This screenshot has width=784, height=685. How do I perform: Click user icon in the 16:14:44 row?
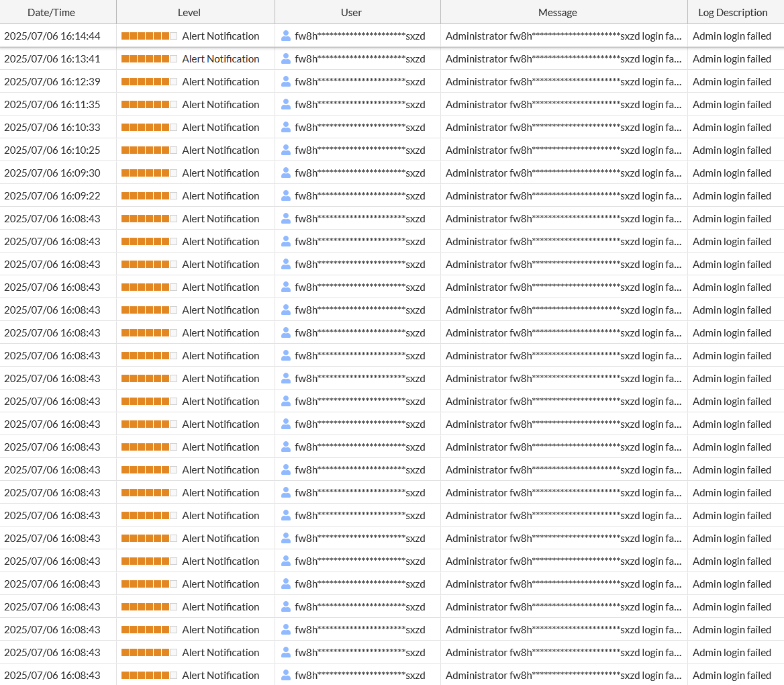pos(286,36)
